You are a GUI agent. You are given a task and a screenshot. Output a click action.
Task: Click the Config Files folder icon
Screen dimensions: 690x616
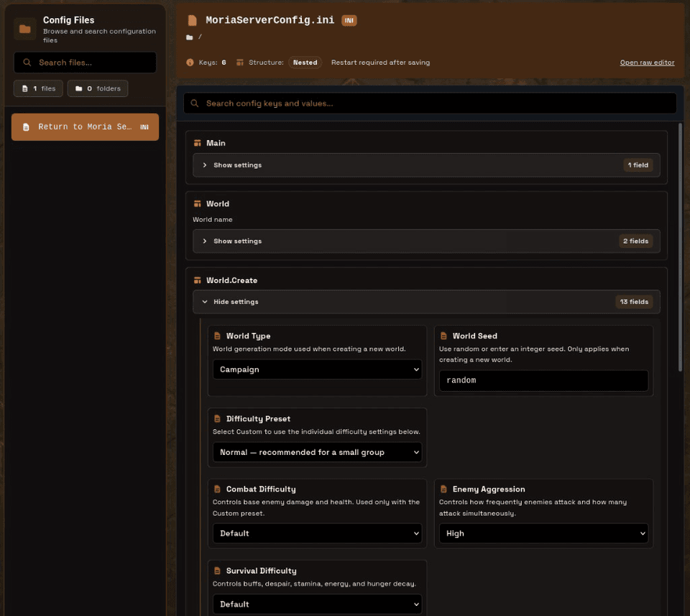tap(25, 29)
